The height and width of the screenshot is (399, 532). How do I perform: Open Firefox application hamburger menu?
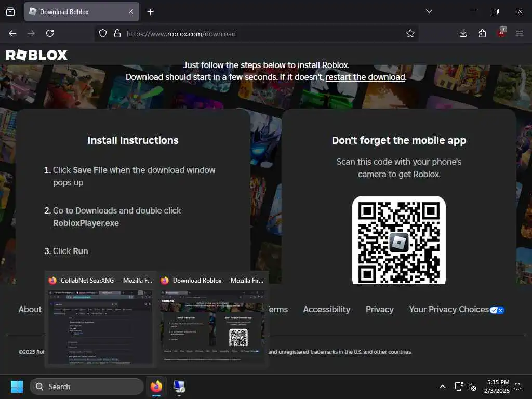click(x=520, y=33)
